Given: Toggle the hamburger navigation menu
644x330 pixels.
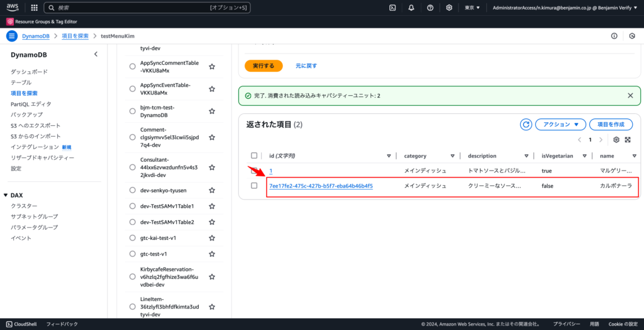Looking at the screenshot, I should pos(11,36).
